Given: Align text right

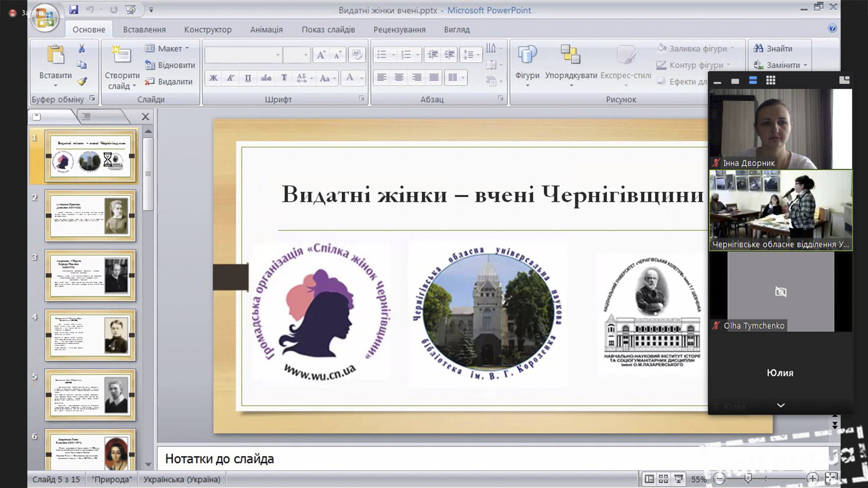Looking at the screenshot, I should tap(417, 78).
